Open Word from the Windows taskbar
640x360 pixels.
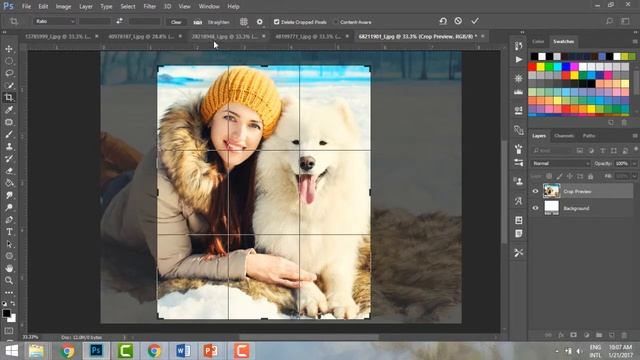(183, 351)
